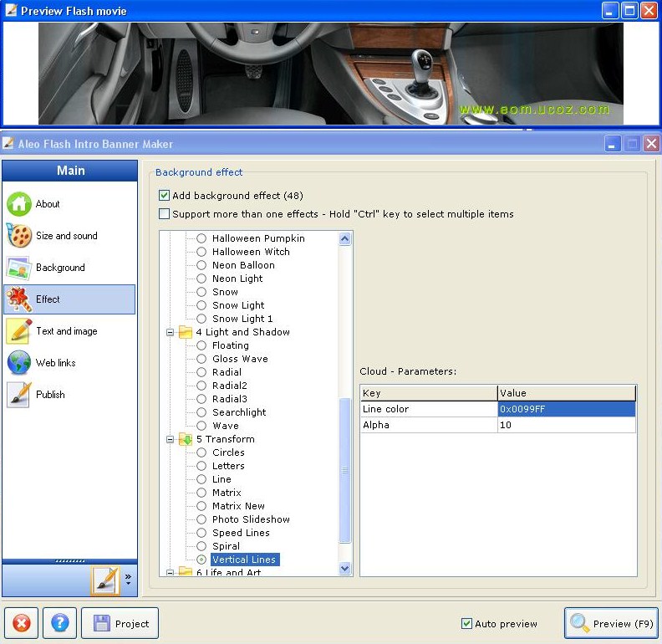662x644 pixels.
Task: Open sidebar configure chevron menu
Action: pyautogui.click(x=129, y=579)
